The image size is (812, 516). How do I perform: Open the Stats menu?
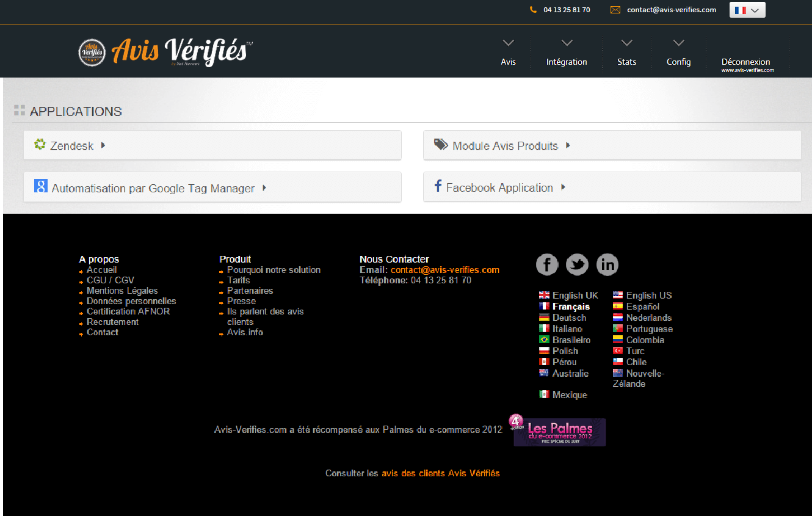[626, 62]
